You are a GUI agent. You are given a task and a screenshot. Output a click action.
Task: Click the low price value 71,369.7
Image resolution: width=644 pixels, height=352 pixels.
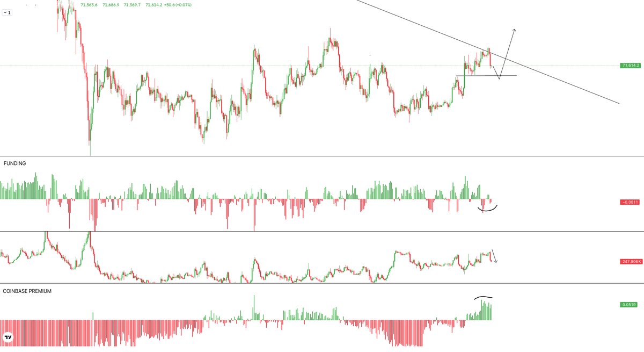click(x=132, y=5)
